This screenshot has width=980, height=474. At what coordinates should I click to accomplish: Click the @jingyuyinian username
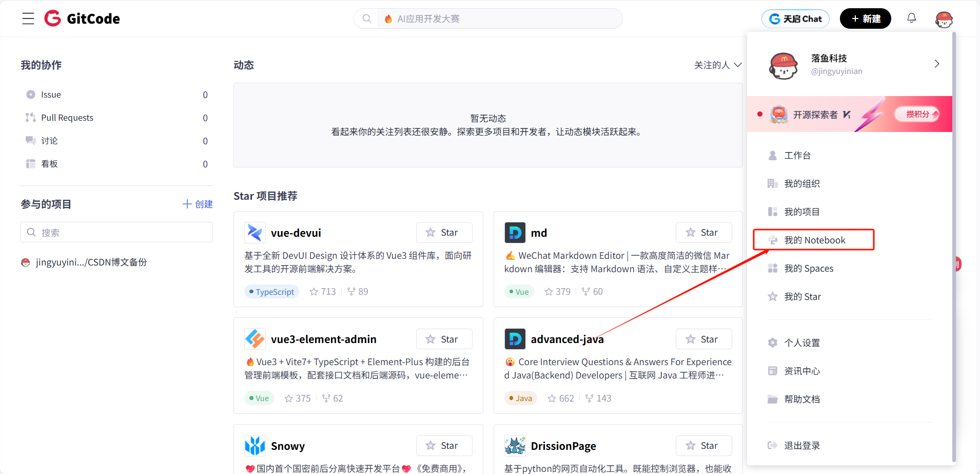(836, 71)
